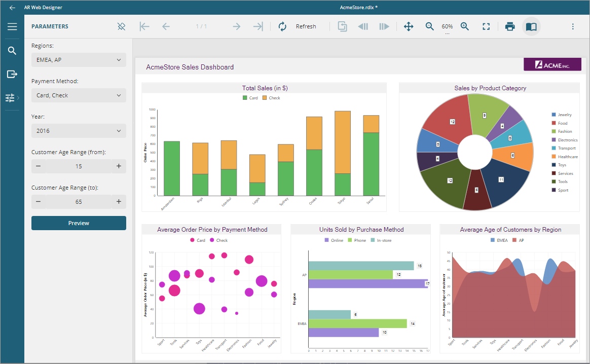Screen dimensions: 590x364
Task: Increase Customer Age Range (from) value
Action: (119, 166)
